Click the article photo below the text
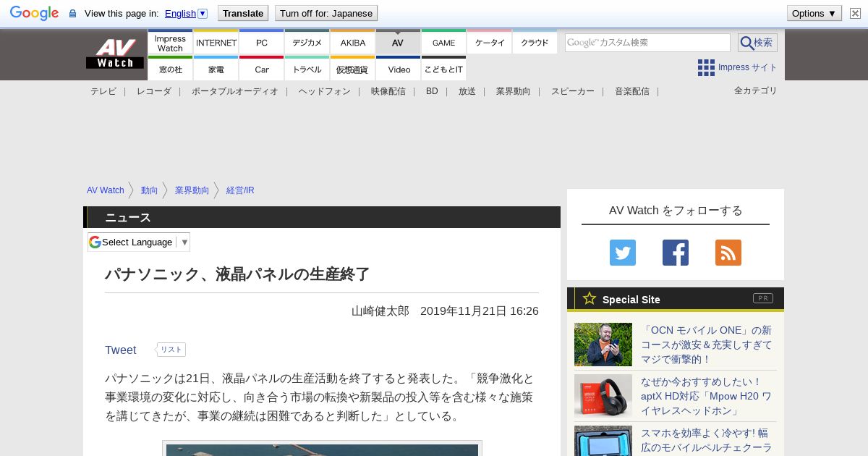 [x=322, y=449]
